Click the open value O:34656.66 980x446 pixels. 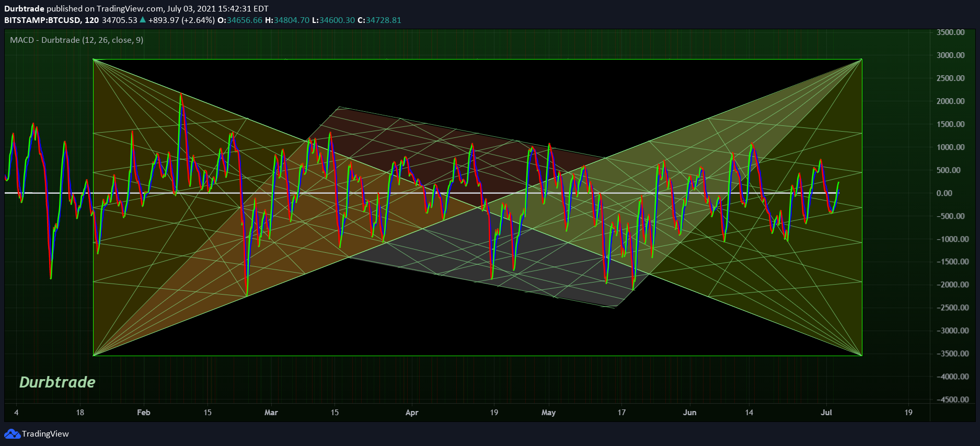coord(240,20)
